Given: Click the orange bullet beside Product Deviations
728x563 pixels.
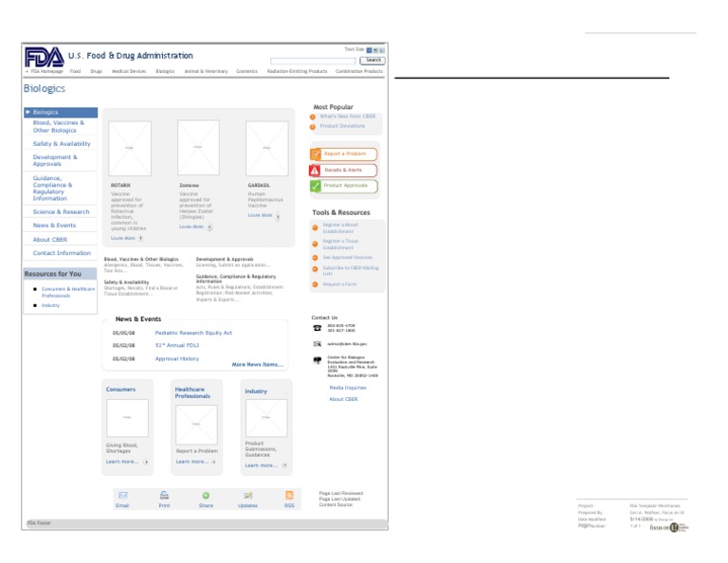Looking at the screenshot, I should pyautogui.click(x=313, y=127).
